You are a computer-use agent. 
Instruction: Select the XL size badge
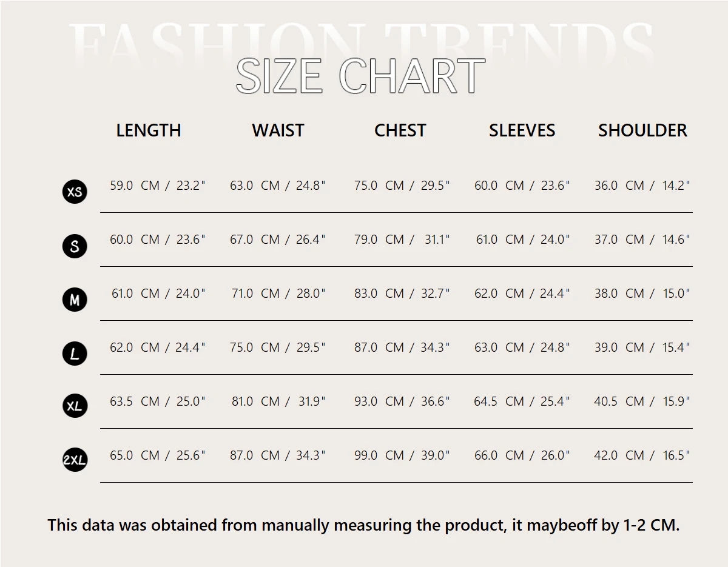[75, 406]
